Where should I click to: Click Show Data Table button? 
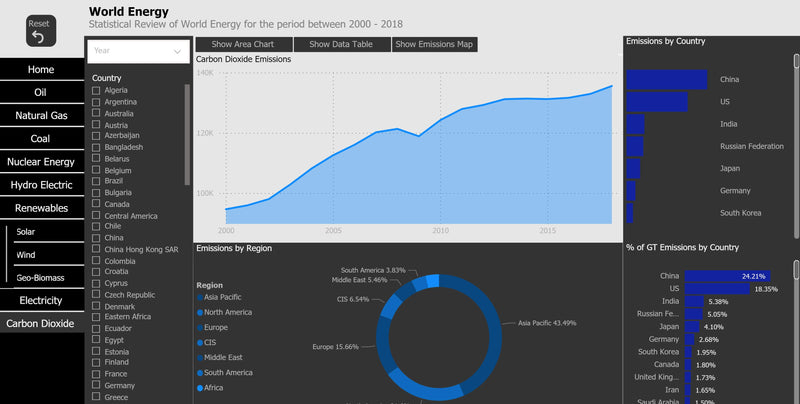341,44
